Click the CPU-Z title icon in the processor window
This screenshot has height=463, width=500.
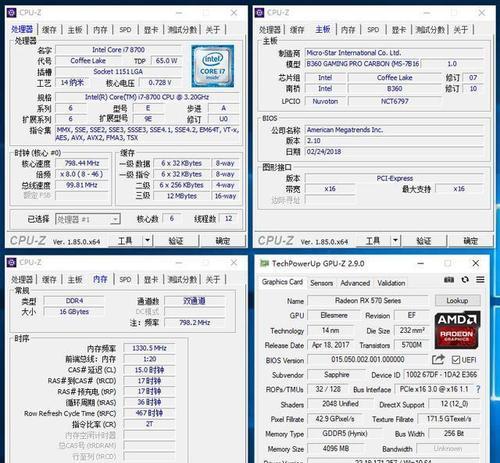pos(12,13)
